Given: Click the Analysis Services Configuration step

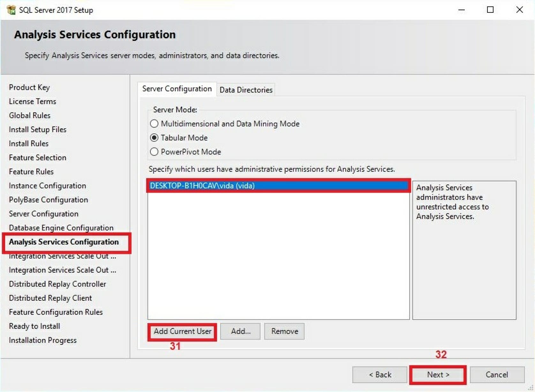Looking at the screenshot, I should pyautogui.click(x=64, y=242).
